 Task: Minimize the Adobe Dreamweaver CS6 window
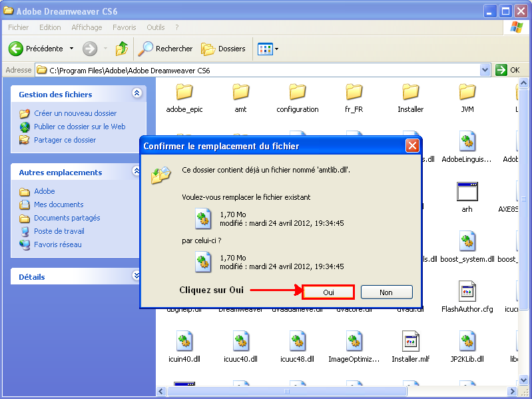[489, 11]
